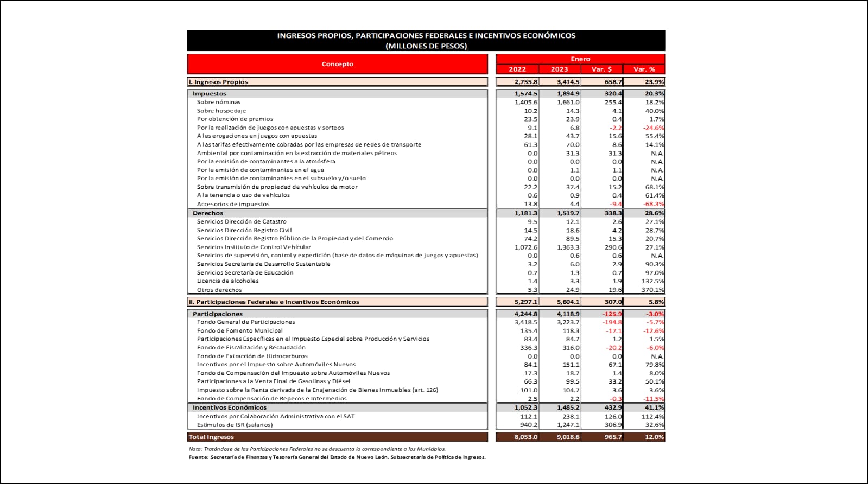Click the Incentivos Económicos section heading
868x484 pixels.
click(x=230, y=407)
